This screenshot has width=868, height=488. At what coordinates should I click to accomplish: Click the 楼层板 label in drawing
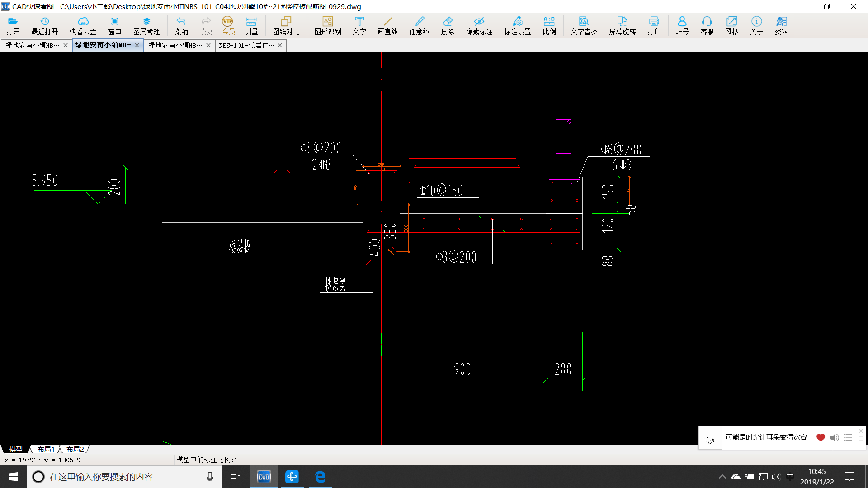coord(240,246)
